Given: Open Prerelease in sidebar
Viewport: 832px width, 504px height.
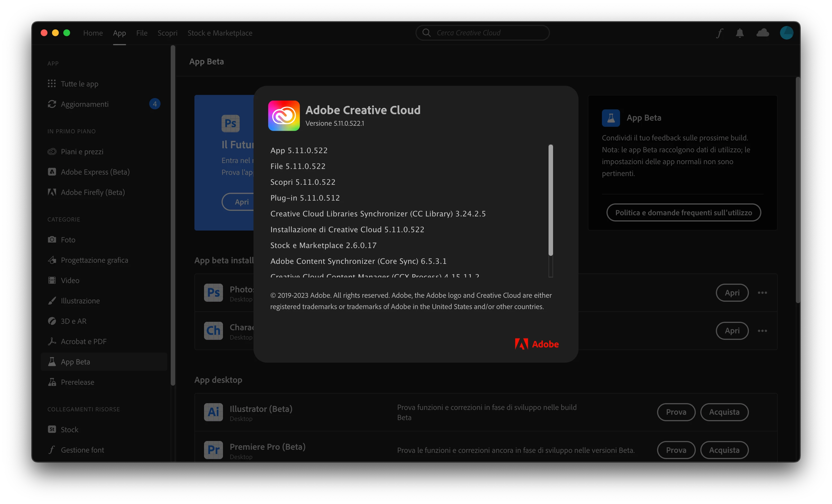Looking at the screenshot, I should 77,382.
